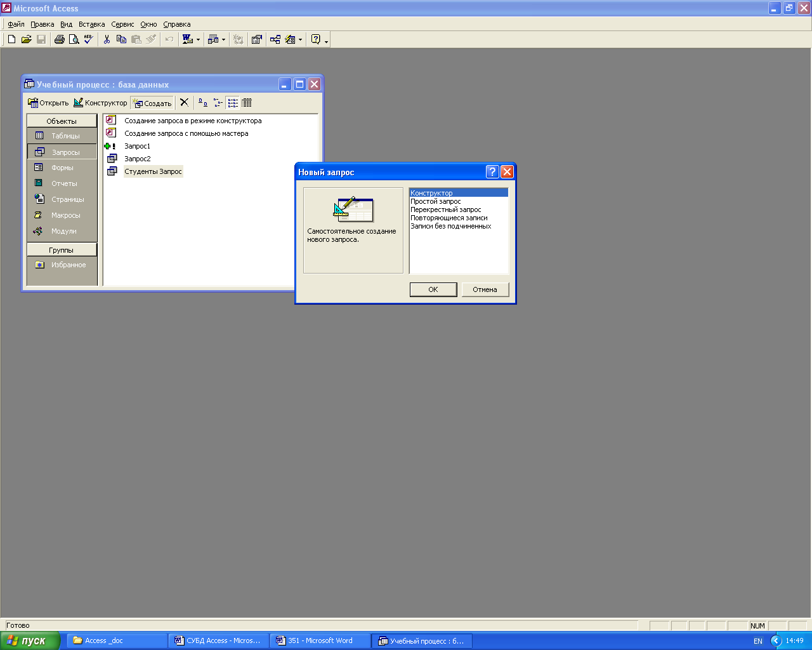Click the EN language indicator
812x650 pixels.
758,641
